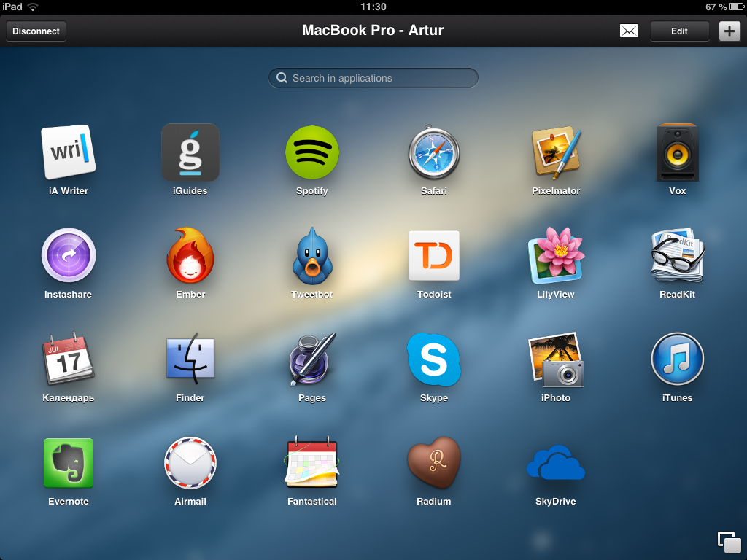747x560 pixels.
Task: Launch iGuides app icon
Action: point(190,152)
